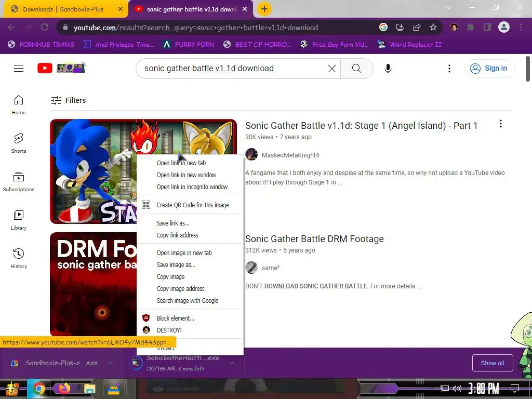Viewport: 532px width, 399px height.
Task: Open YouTube settings three-dot menu
Action: tap(449, 69)
